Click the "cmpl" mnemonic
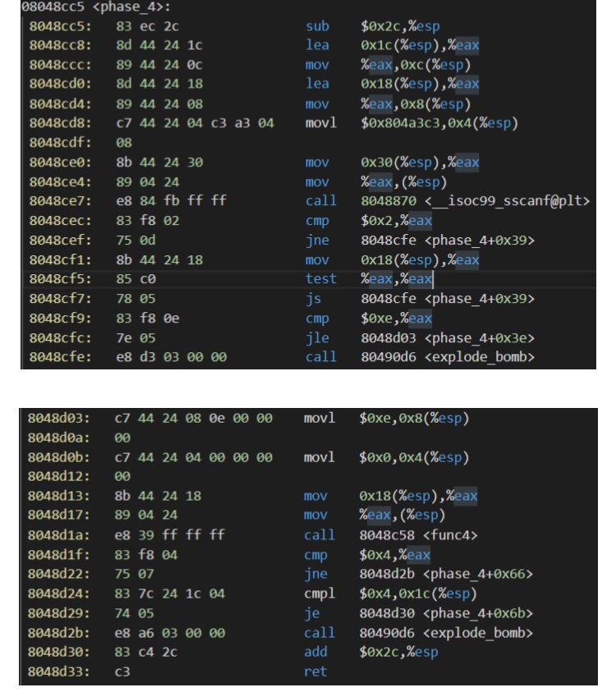616x692 pixels. (x=319, y=593)
